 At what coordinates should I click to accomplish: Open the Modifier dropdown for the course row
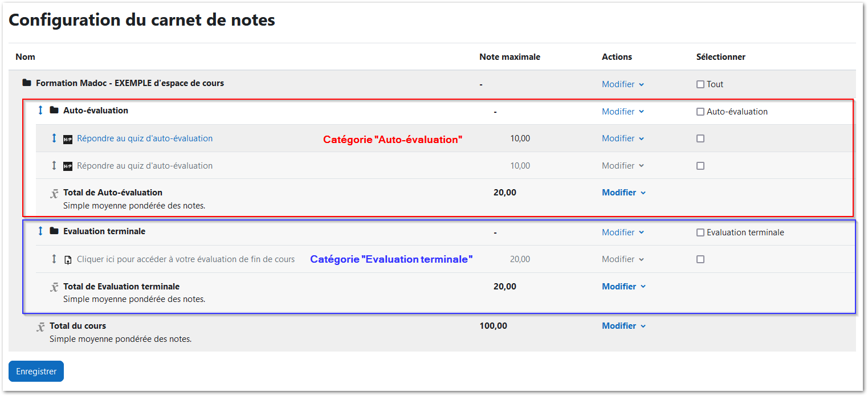tap(623, 84)
